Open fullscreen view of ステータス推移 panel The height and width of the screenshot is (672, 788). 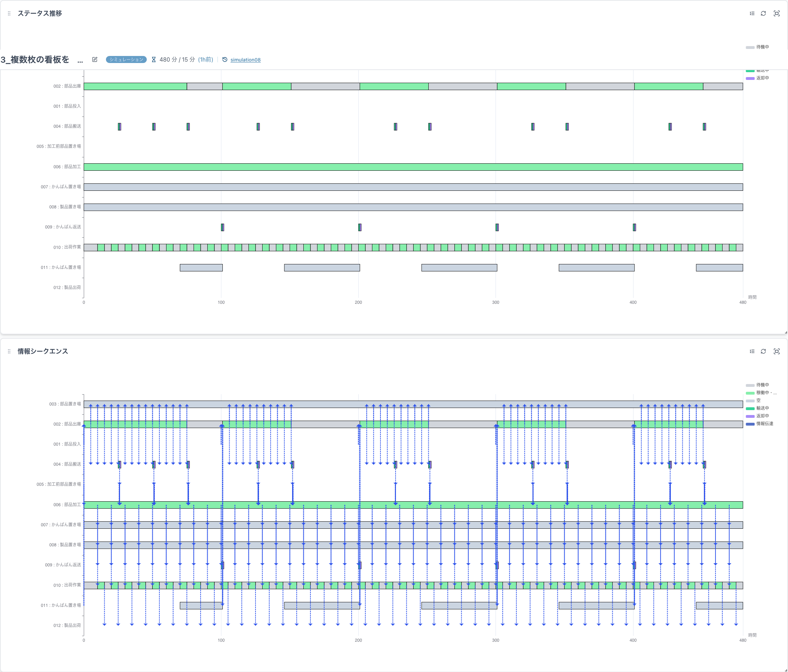(x=776, y=13)
